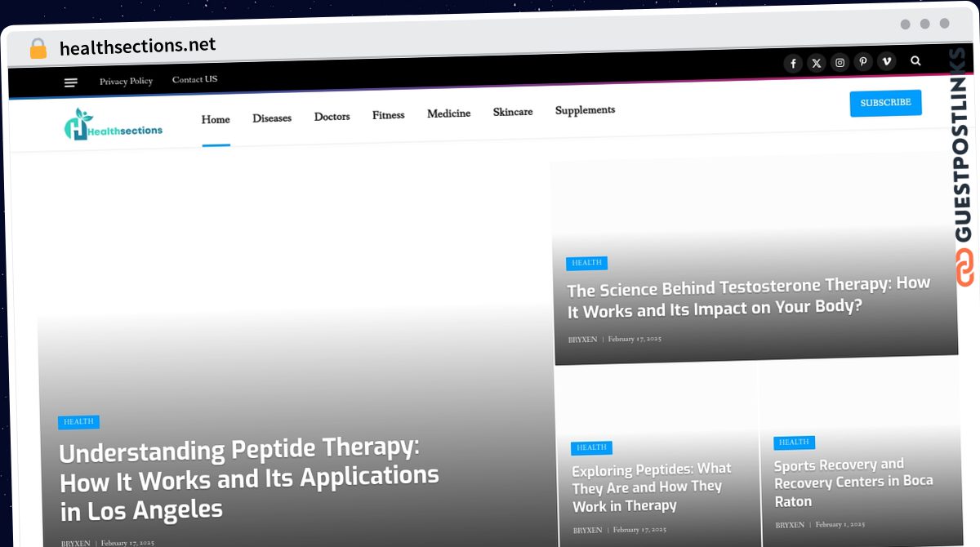Click HEALTH tag on Sports Recovery article

pyautogui.click(x=793, y=442)
